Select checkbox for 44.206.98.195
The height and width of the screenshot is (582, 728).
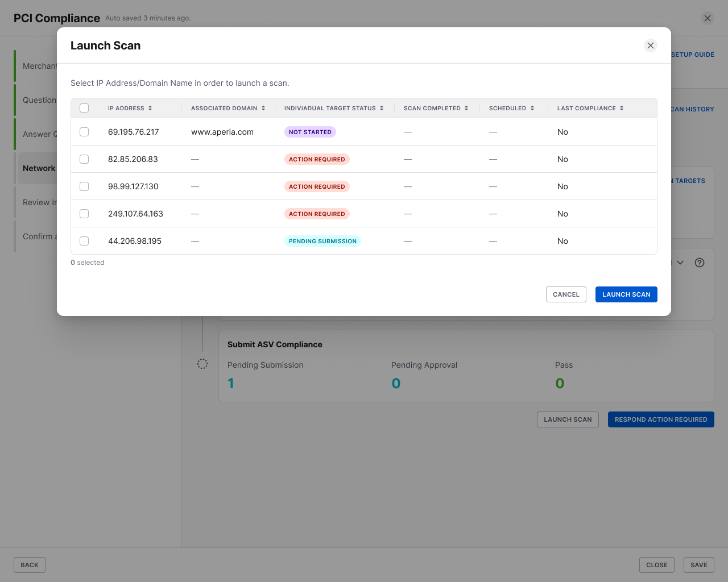tap(84, 241)
